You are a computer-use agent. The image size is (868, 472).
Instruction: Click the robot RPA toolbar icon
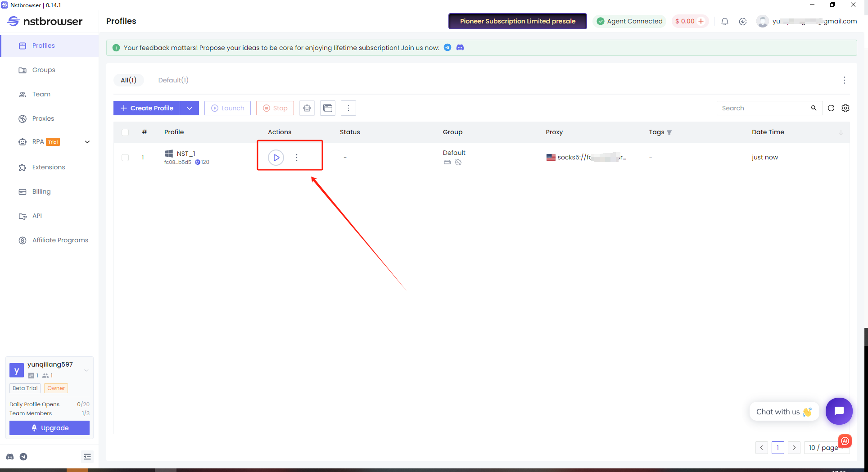click(307, 108)
